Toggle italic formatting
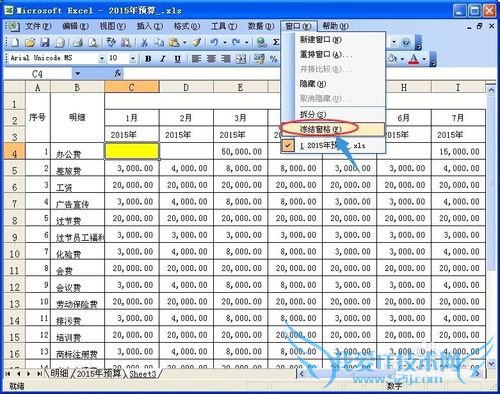Viewport: 500px width, 394px height. 163,59
